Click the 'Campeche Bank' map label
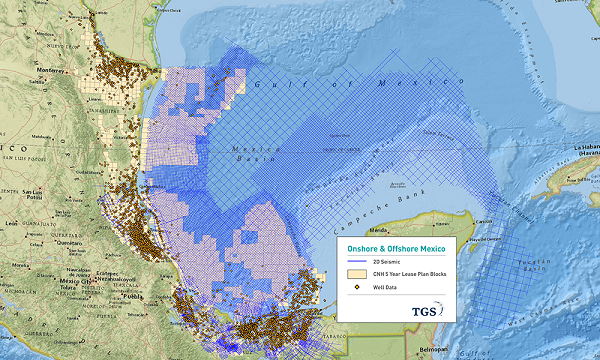 380,211
